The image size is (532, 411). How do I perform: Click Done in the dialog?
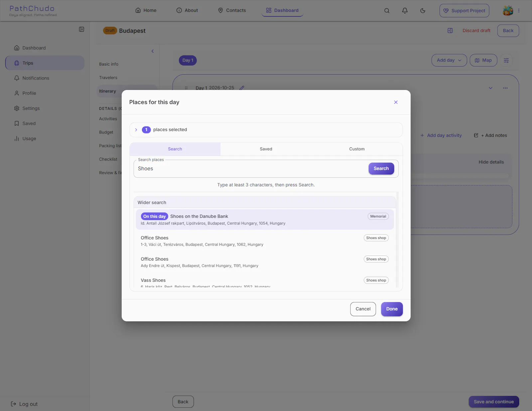(392, 309)
